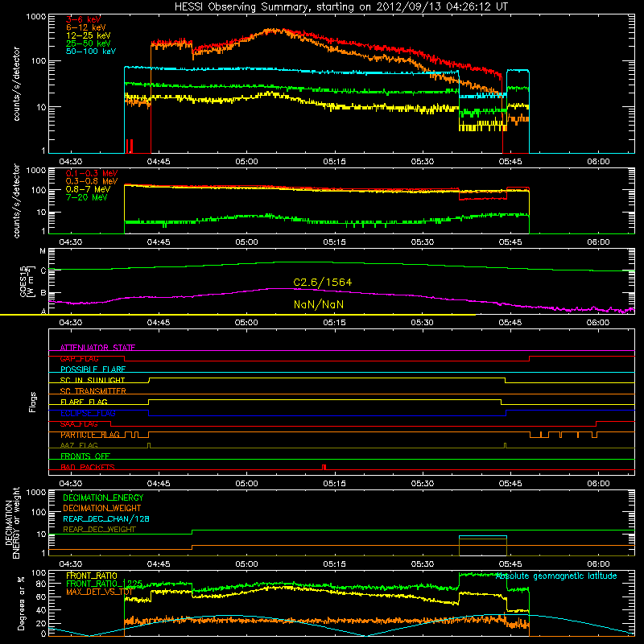Click the PARTICLE_FLAG label

coord(90,435)
